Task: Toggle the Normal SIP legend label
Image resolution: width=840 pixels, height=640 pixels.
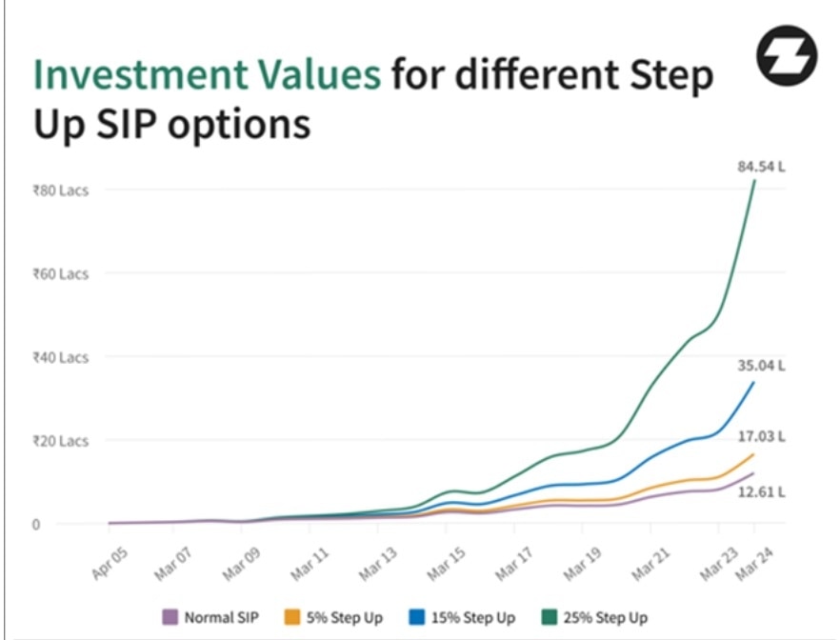Action: pos(220,618)
